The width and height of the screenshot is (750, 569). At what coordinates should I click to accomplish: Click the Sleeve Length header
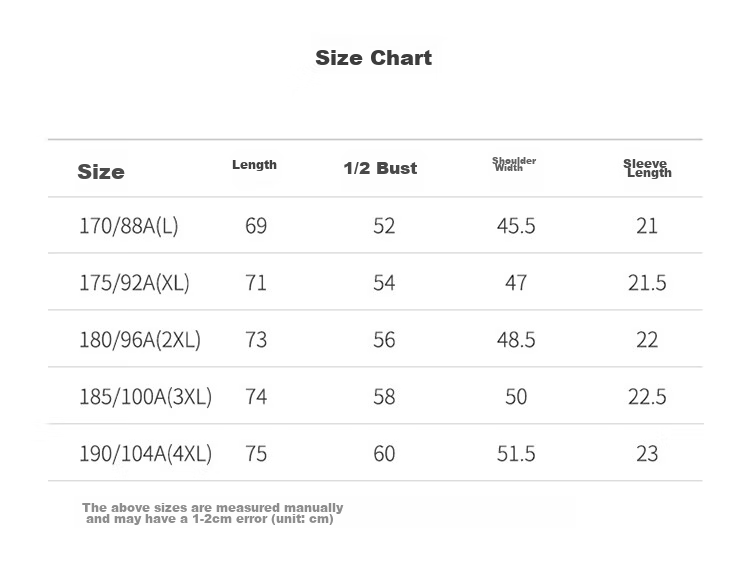tap(648, 168)
